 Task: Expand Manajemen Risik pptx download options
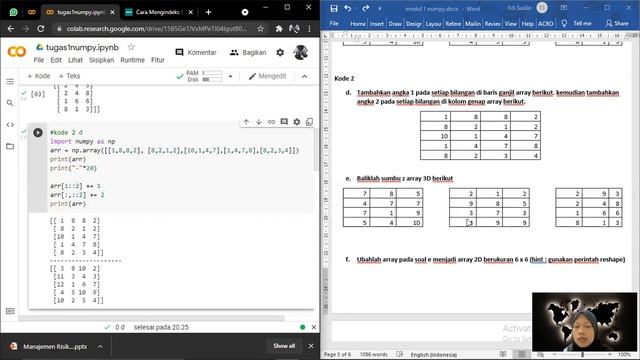click(x=100, y=347)
